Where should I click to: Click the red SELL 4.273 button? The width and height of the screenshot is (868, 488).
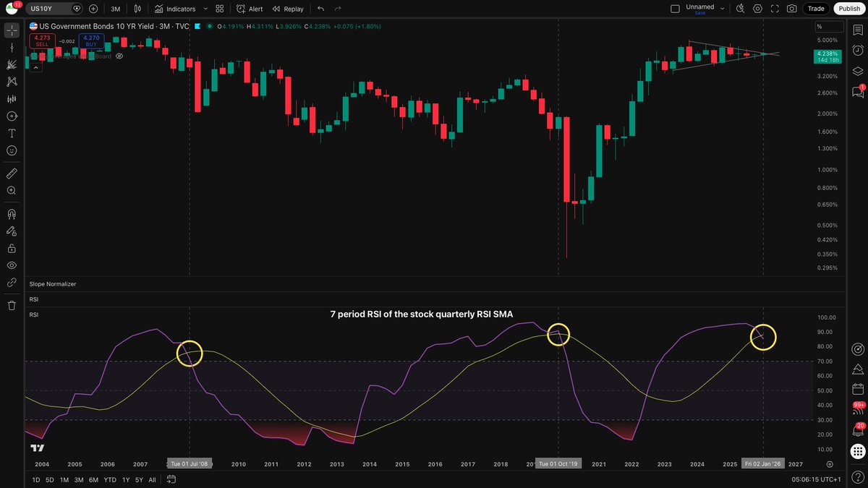(42, 40)
